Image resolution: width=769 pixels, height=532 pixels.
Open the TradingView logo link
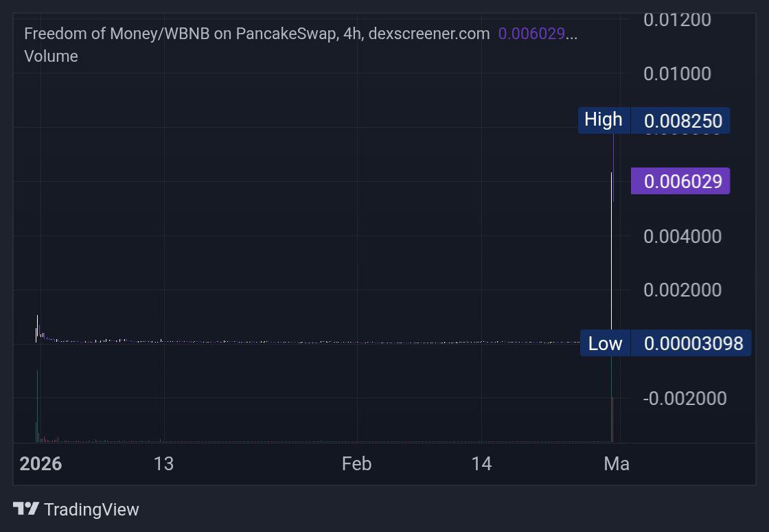coord(76,509)
